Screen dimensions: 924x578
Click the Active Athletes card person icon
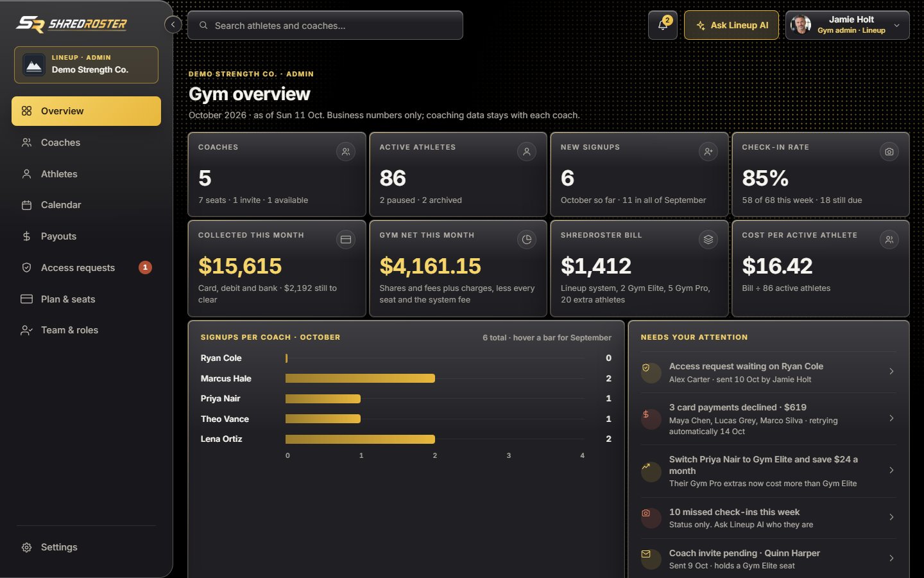(x=527, y=152)
